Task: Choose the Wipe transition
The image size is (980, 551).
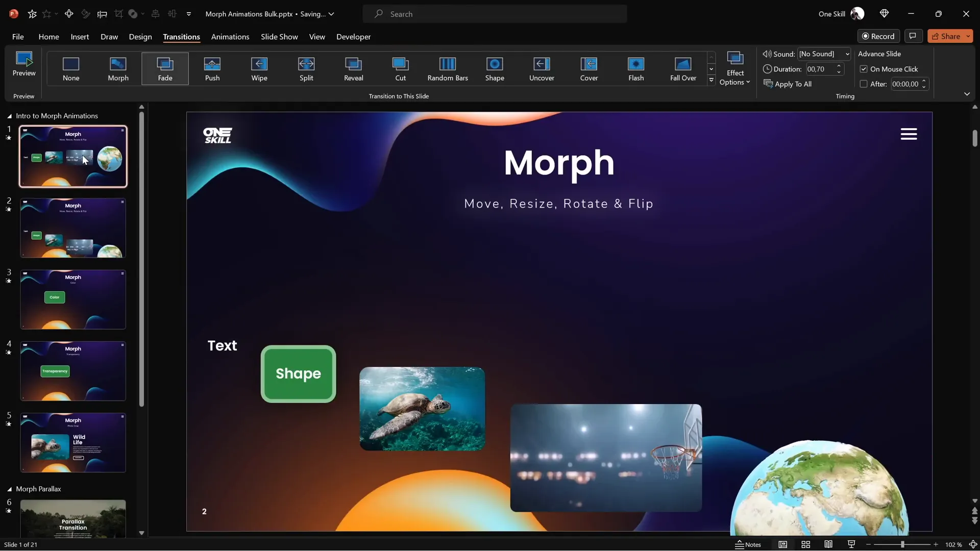Action: (x=259, y=69)
